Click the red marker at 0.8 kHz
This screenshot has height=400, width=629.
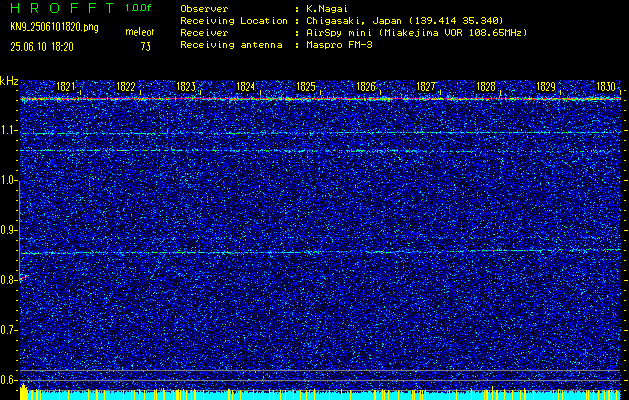(23, 277)
